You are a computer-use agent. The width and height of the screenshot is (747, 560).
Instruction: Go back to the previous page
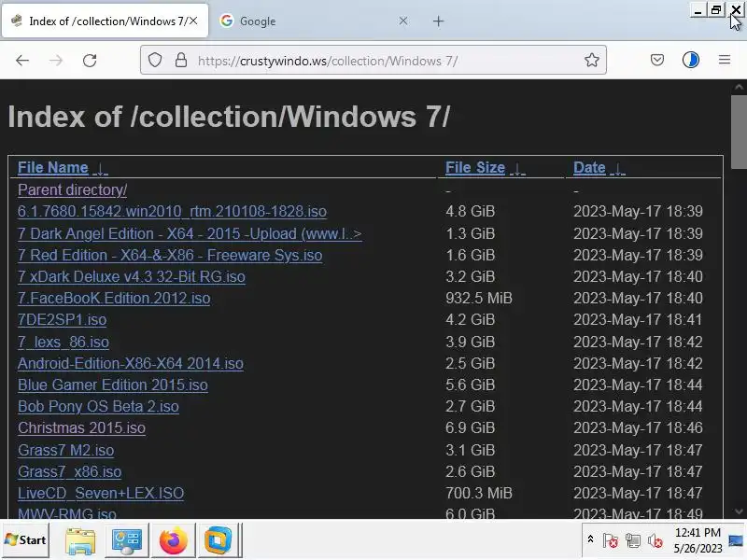22,61
